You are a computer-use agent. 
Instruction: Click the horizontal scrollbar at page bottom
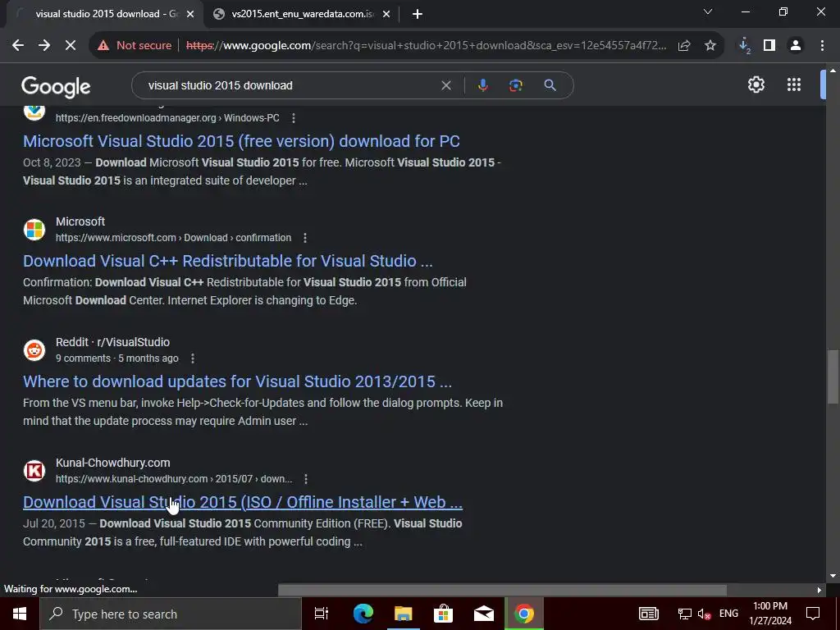tap(502, 590)
